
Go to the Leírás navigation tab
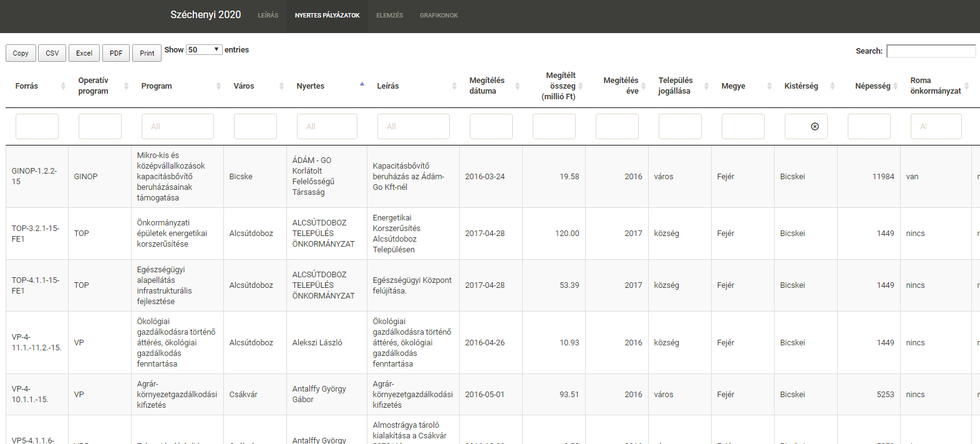coord(268,16)
